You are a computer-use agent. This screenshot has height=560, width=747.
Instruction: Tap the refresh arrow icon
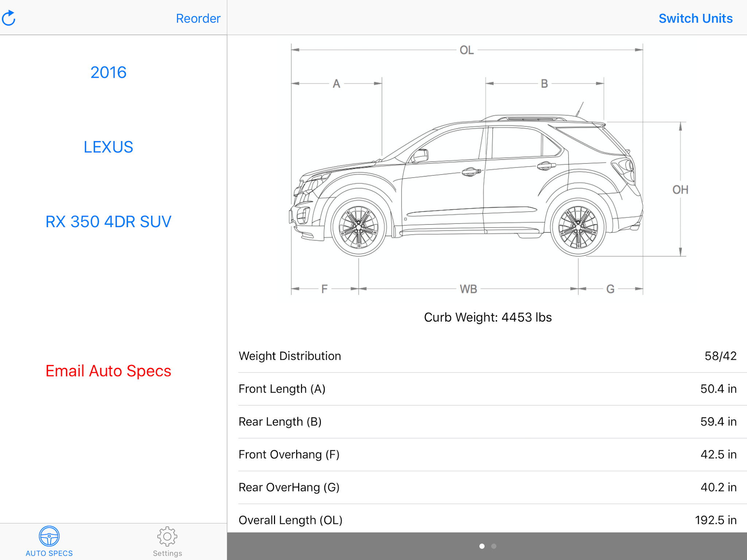pos(9,18)
